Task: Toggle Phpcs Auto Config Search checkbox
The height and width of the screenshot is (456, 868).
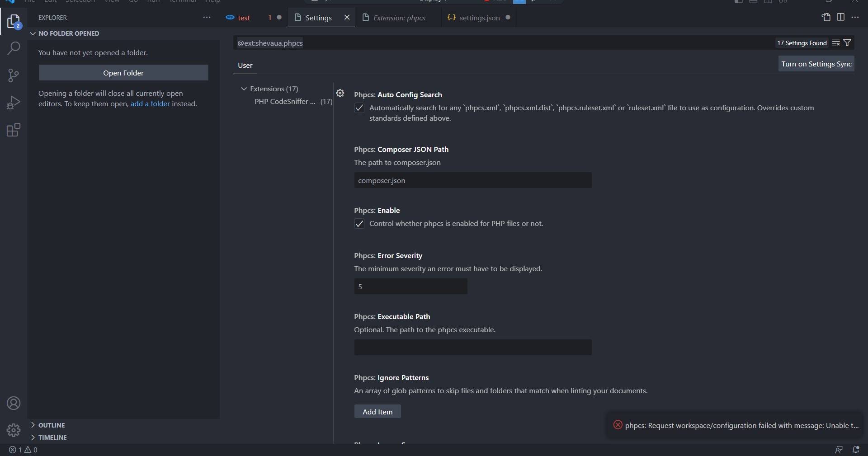Action: tap(359, 108)
